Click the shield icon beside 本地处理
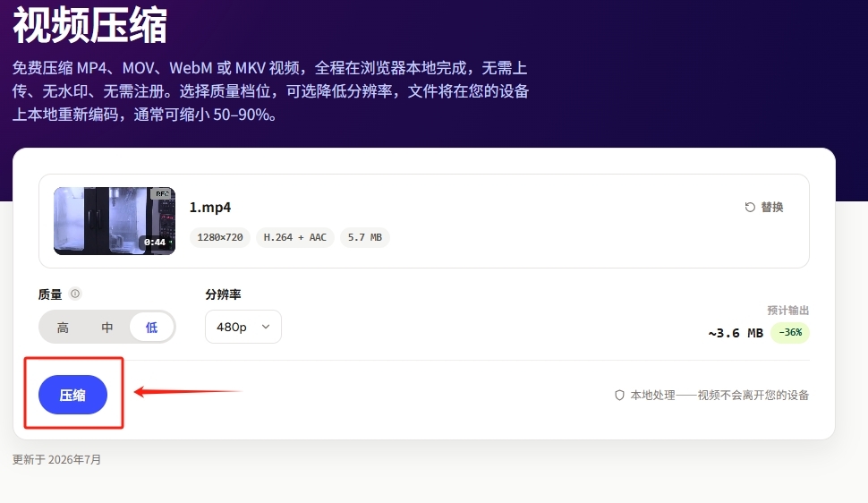 coord(619,395)
